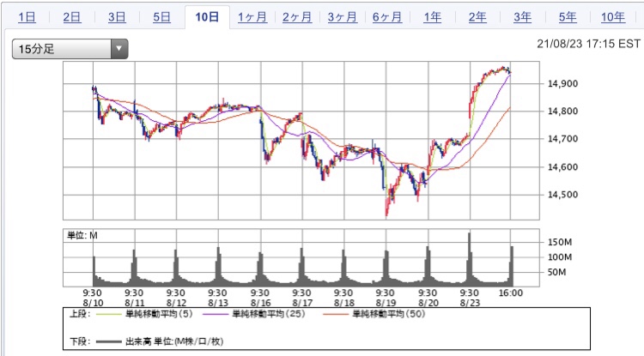This screenshot has width=644, height=356.
Task: Click the 8/19 date axis label
Action: [x=386, y=303]
